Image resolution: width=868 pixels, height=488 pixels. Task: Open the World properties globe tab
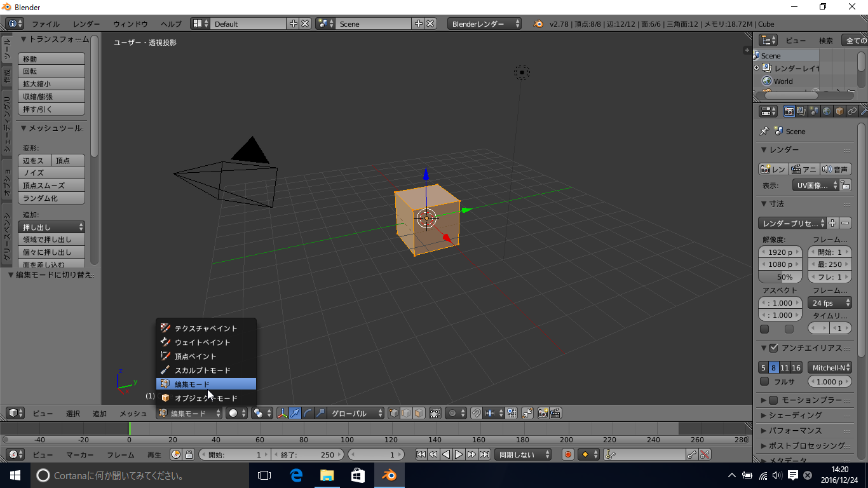(827, 111)
